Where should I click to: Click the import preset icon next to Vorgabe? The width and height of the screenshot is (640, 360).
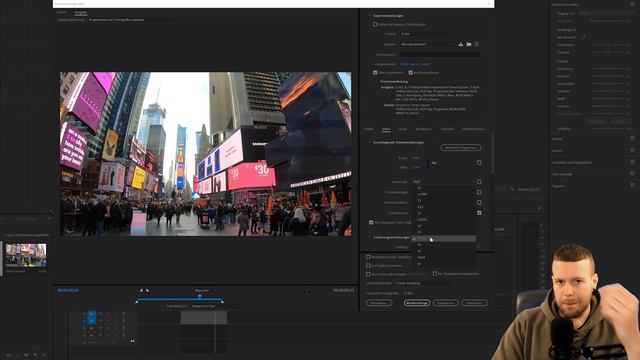click(x=469, y=44)
